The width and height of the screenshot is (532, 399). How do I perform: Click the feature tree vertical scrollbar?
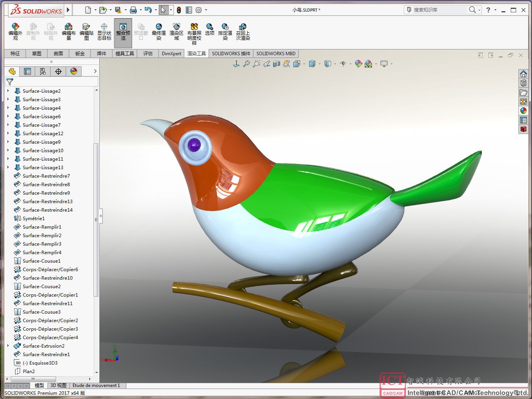[x=96, y=220]
